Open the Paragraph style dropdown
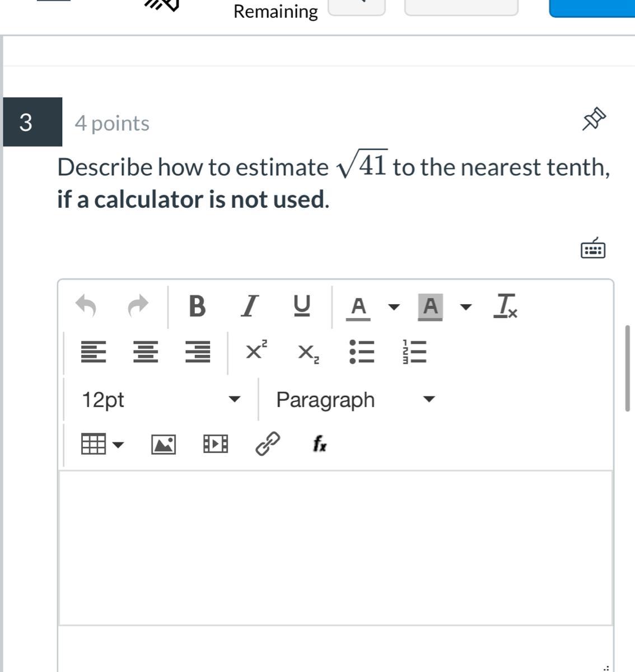 (355, 400)
